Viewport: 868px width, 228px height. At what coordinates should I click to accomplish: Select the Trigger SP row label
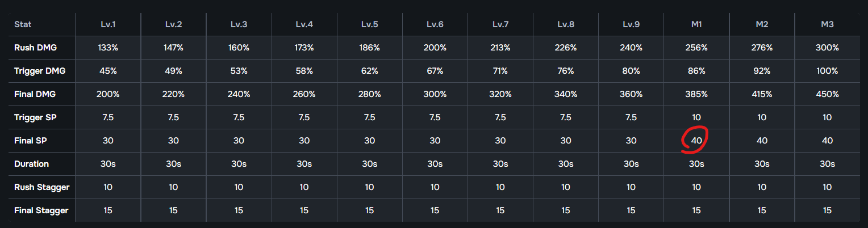[x=35, y=117]
